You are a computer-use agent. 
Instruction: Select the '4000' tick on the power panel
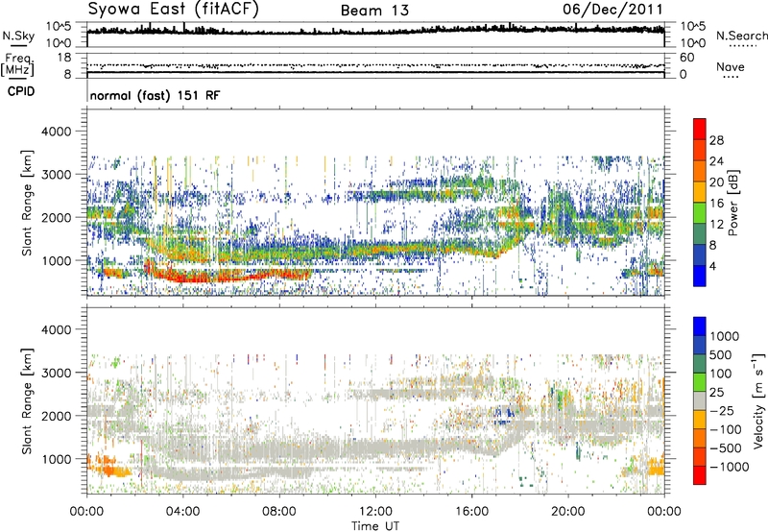[57, 132]
